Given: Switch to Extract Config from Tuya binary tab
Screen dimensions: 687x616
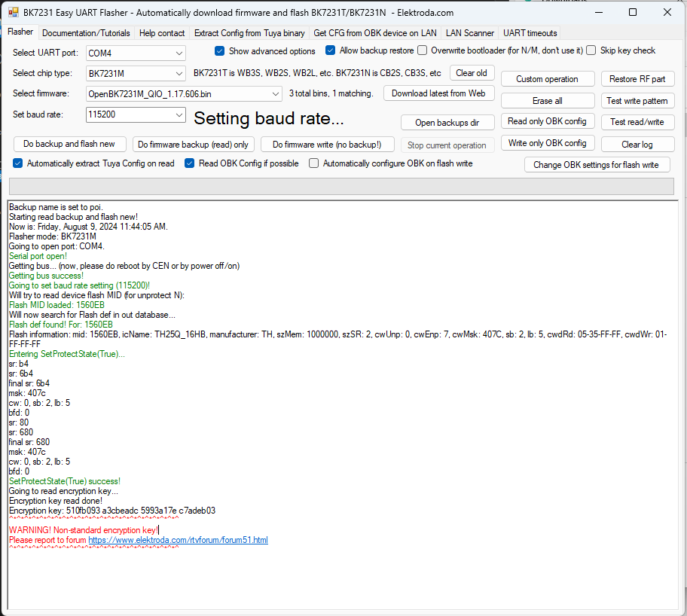Looking at the screenshot, I should (249, 33).
